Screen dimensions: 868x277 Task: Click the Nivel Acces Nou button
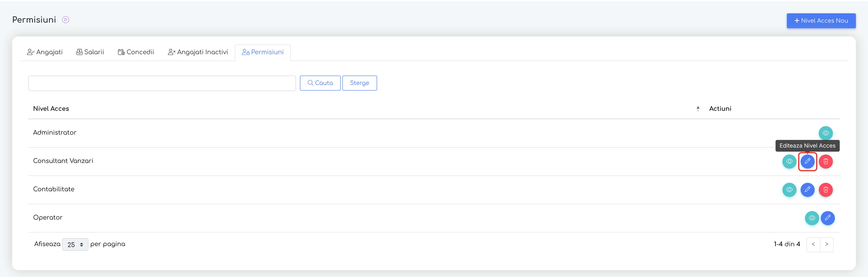[821, 21]
